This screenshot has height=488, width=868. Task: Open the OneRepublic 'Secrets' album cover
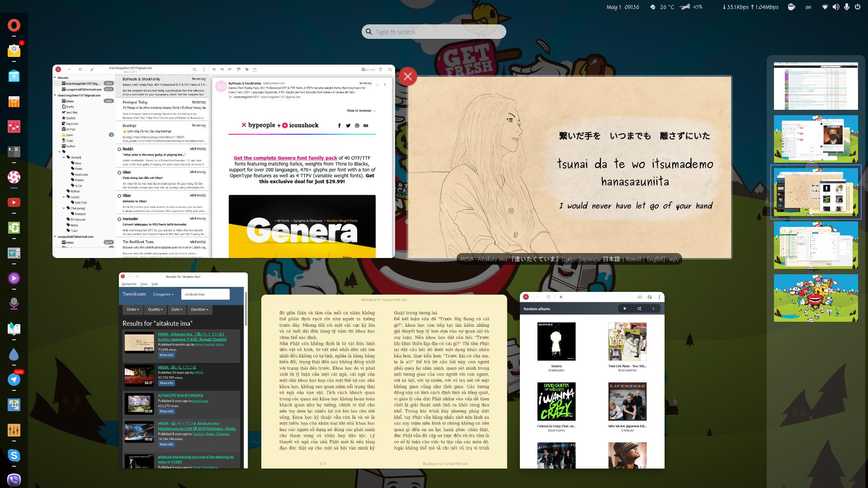click(556, 341)
